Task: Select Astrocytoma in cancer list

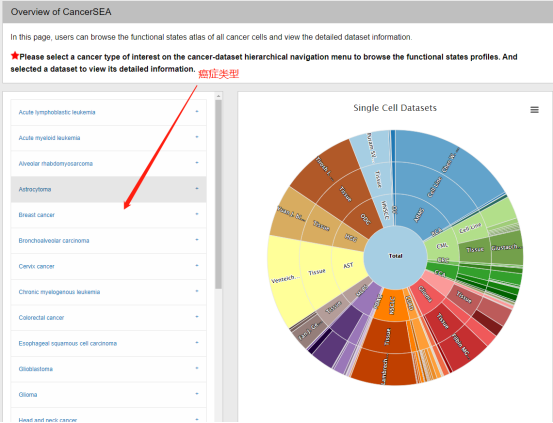Action: [108, 189]
